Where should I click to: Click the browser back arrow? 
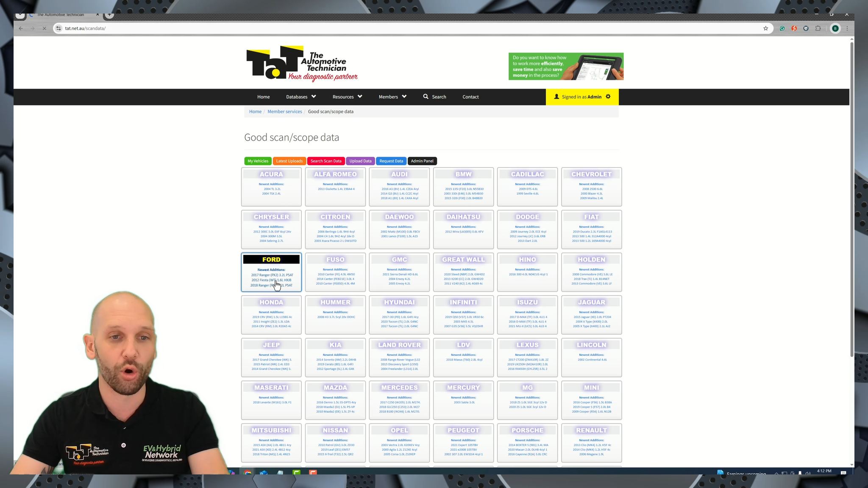(x=21, y=28)
